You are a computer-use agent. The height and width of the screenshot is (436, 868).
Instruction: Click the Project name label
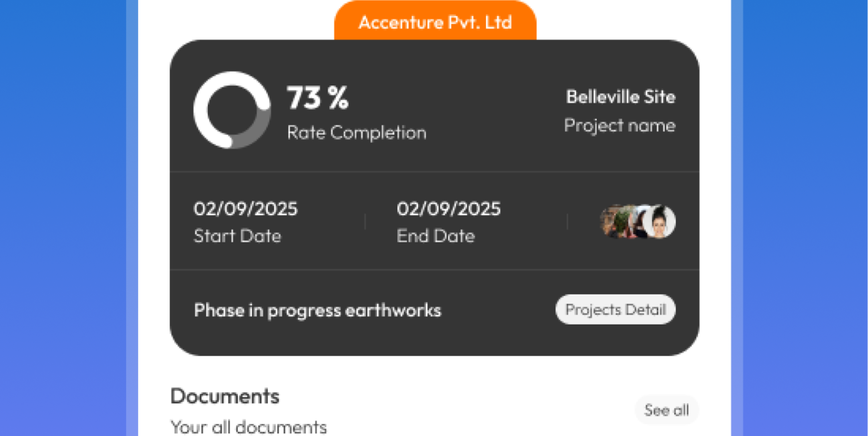(619, 126)
